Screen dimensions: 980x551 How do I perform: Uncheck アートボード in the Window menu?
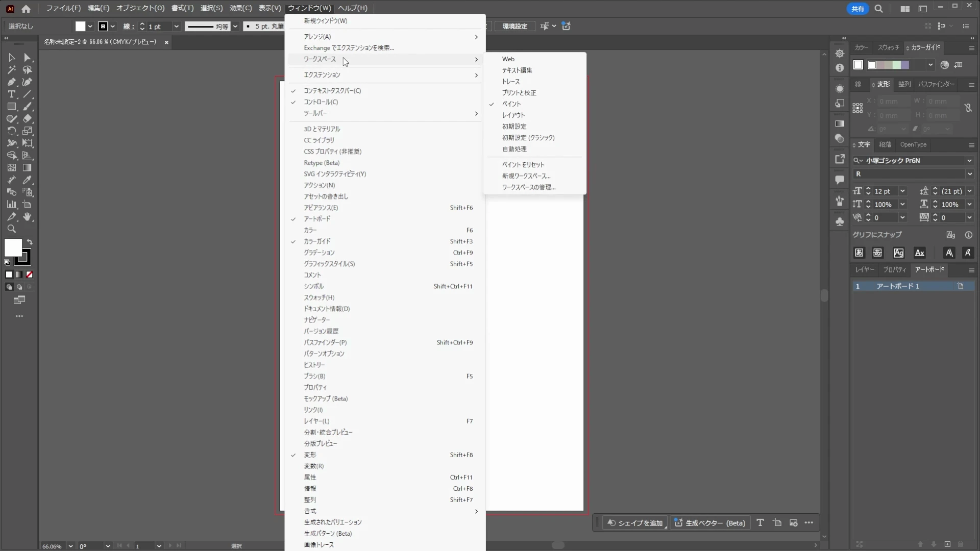[x=385, y=219]
